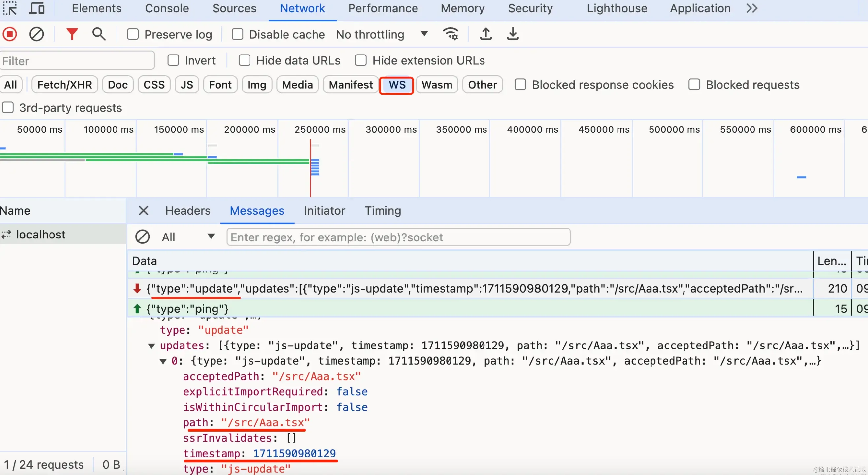868x475 pixels.
Task: Toggle the device toolbar icon
Action: [36, 8]
